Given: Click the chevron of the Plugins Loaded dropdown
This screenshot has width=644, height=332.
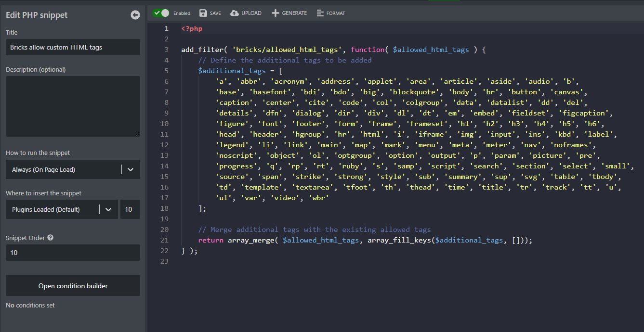Looking at the screenshot, I should [x=108, y=209].
